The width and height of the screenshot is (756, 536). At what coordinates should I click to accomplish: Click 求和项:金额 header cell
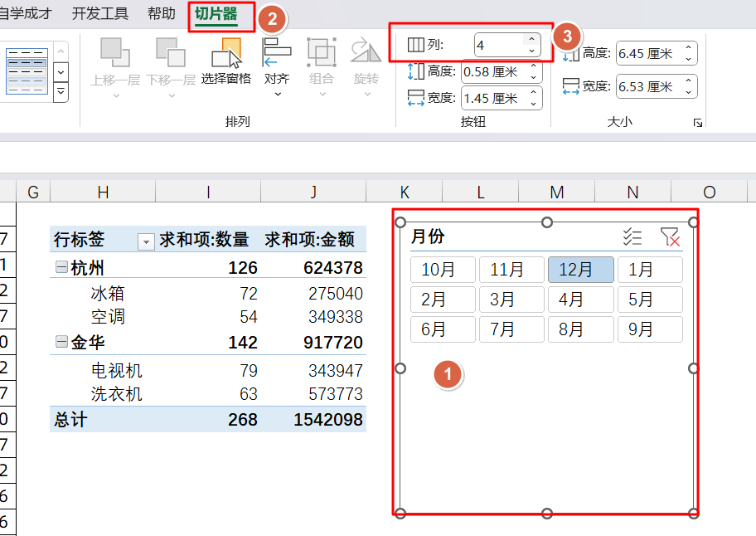(x=309, y=239)
